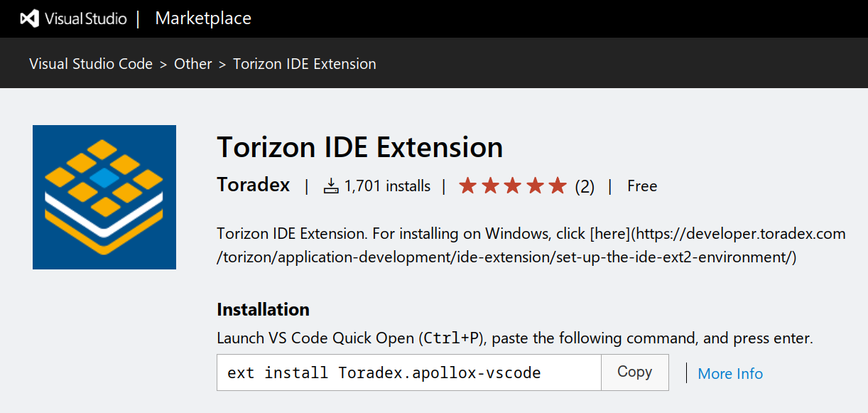Select the second rating star
Screen dimensions: 868x413
tap(490, 186)
